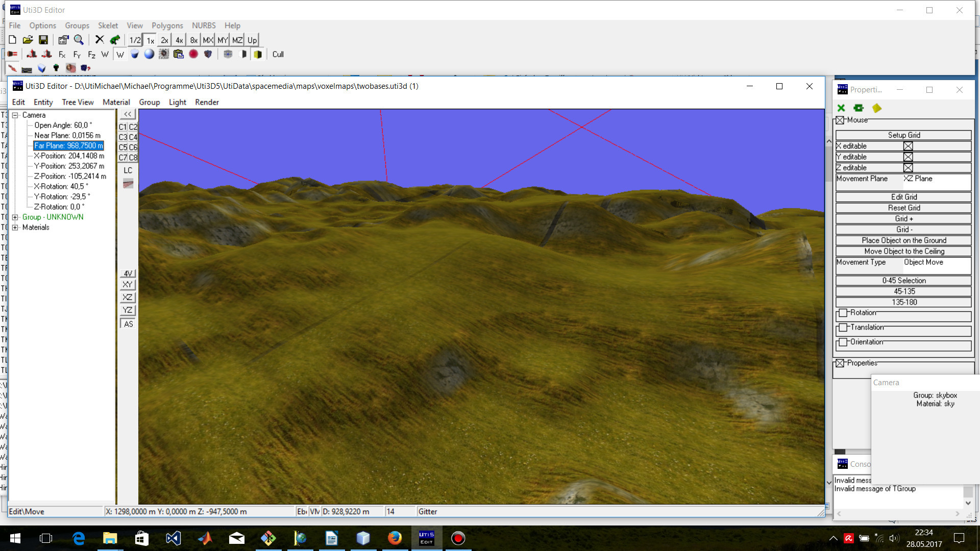The width and height of the screenshot is (980, 551).
Task: Click the save floppy disk icon
Action: pyautogui.click(x=43, y=40)
